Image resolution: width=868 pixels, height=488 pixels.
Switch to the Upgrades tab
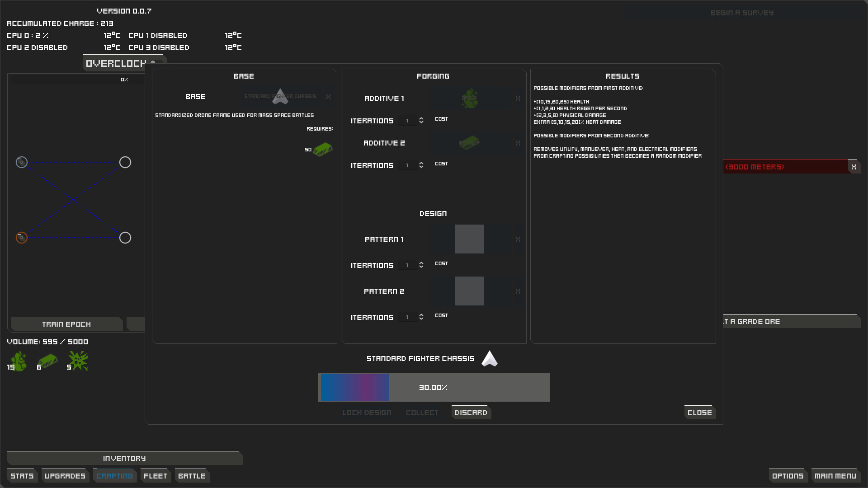[x=65, y=476]
